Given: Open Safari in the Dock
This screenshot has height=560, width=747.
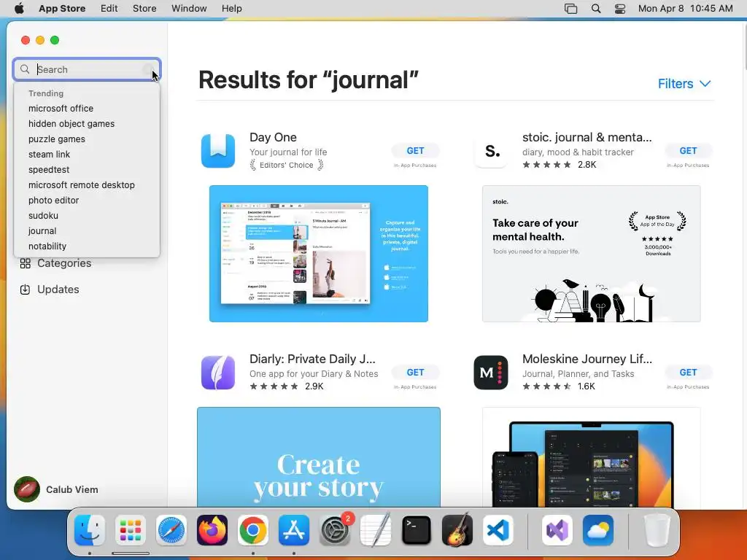Looking at the screenshot, I should [171, 530].
